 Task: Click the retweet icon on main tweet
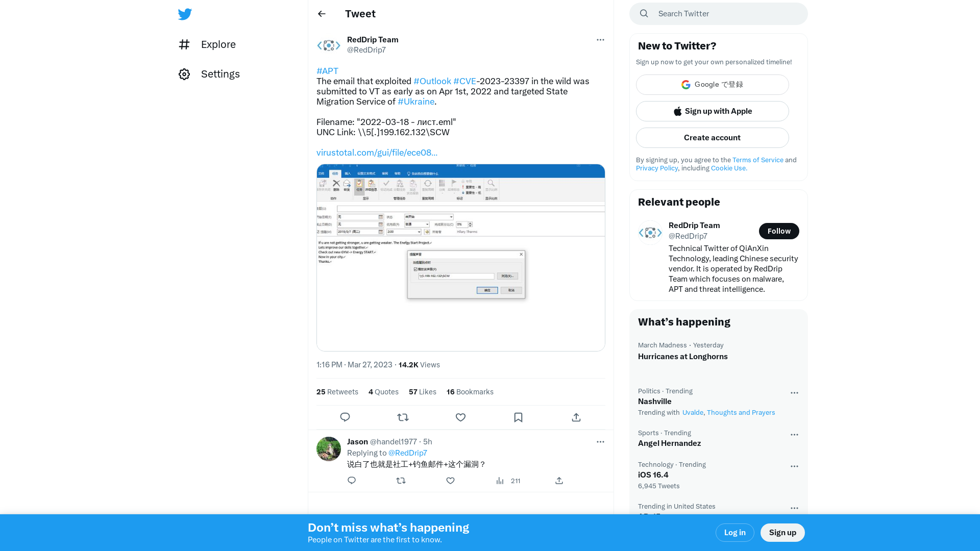click(403, 416)
